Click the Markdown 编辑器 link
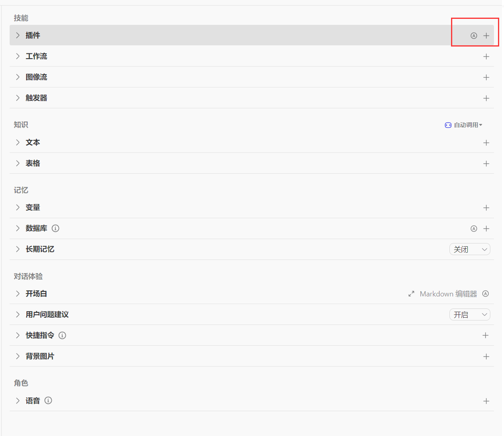Image resolution: width=504 pixels, height=436 pixels. pyautogui.click(x=448, y=294)
